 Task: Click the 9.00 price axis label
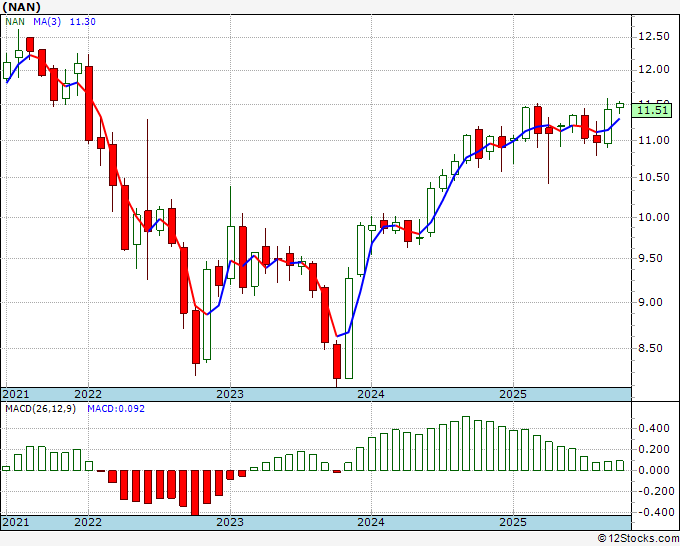[x=650, y=302]
